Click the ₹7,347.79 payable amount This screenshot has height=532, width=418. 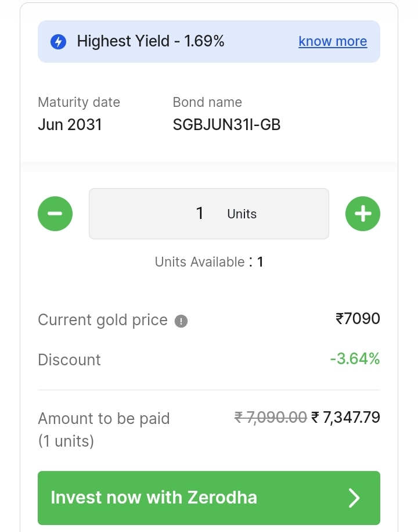(x=345, y=417)
